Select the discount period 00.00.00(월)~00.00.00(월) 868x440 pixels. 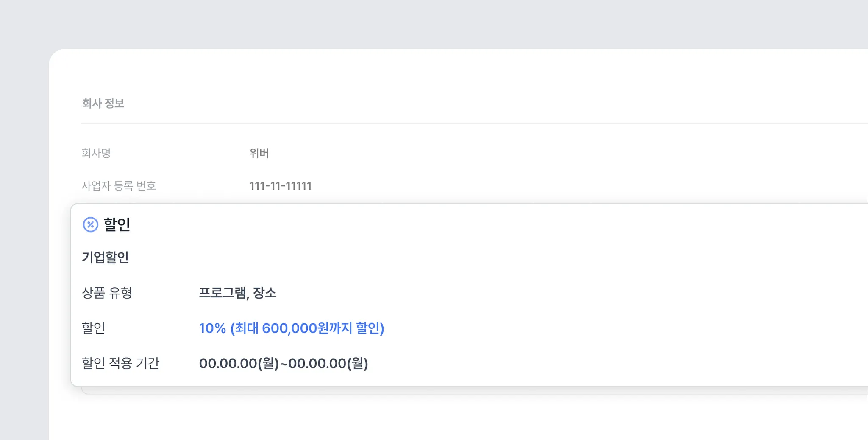point(283,363)
